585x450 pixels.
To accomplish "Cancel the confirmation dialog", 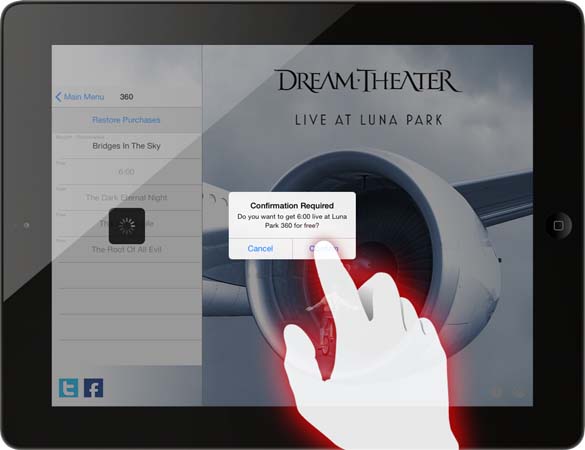I will coord(260,249).
